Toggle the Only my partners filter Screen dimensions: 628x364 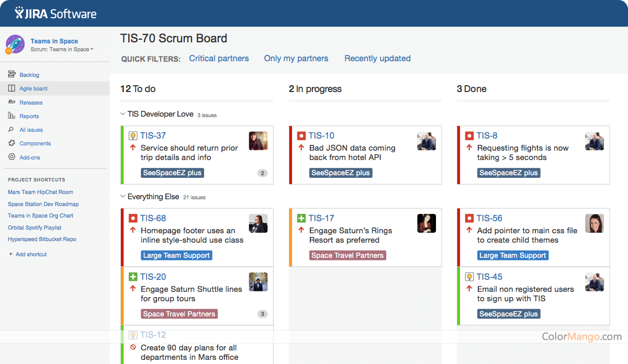point(296,59)
